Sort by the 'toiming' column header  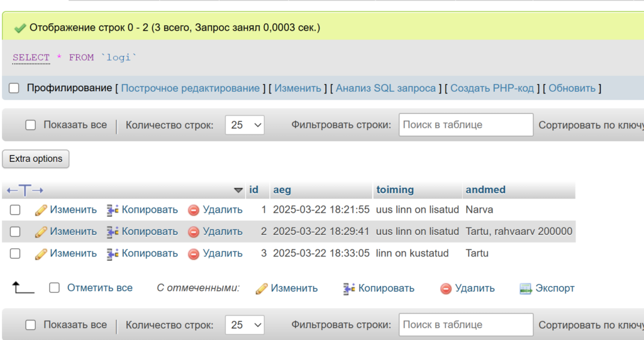point(395,190)
